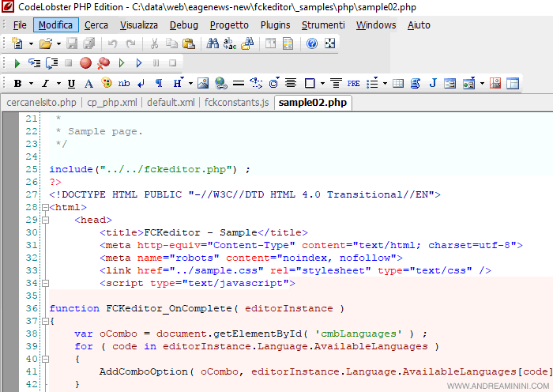Viewport: 553px width, 392px height.
Task: Click the Open folder toolbar icon
Action: click(x=46, y=43)
